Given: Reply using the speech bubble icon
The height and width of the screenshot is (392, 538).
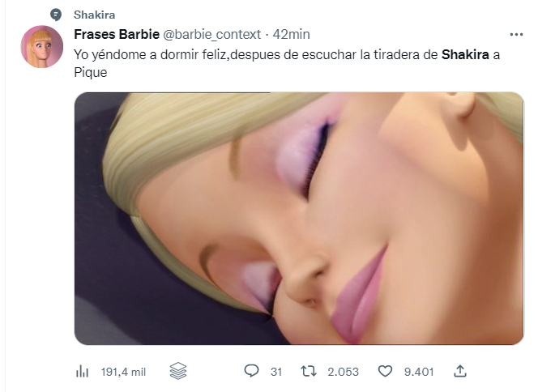Looking at the screenshot, I should pos(251,372).
